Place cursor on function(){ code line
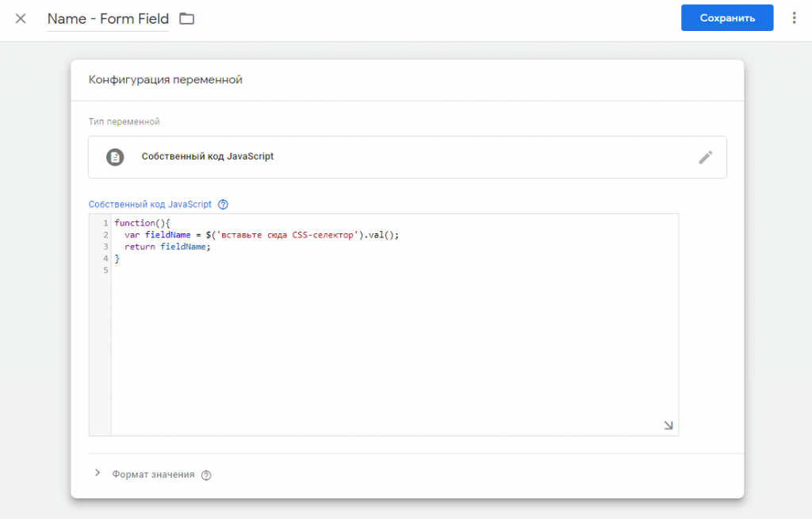 tap(143, 223)
